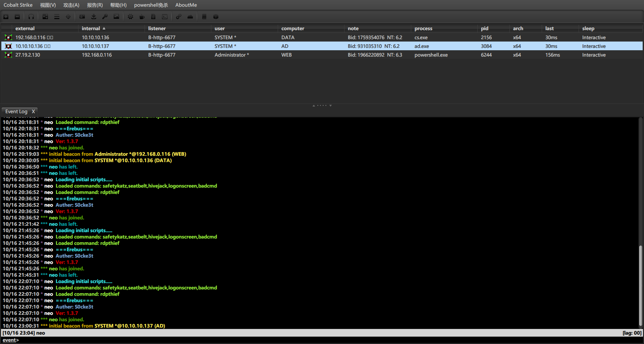The width and height of the screenshot is (644, 344).
Task: Open the powershell免杀 menu
Action: coord(151,5)
